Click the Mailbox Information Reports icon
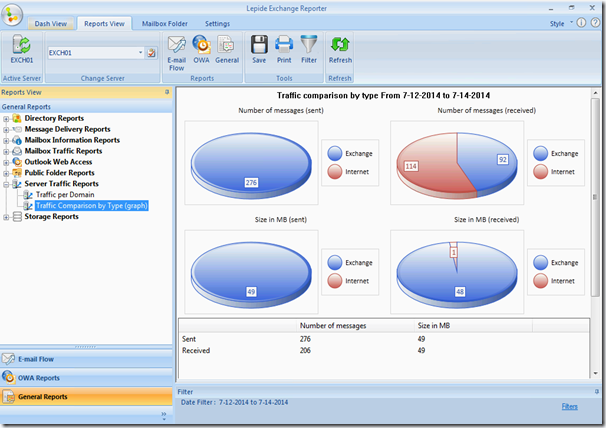 pyautogui.click(x=17, y=140)
